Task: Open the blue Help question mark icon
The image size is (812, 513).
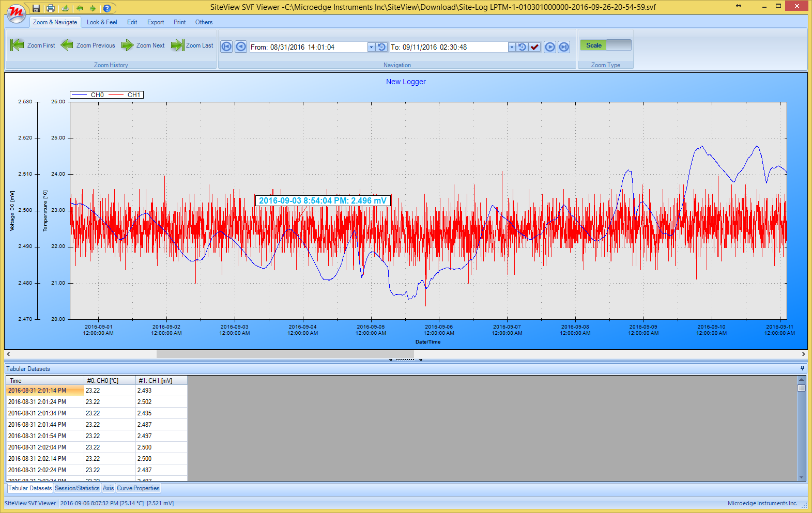Action: [107, 8]
